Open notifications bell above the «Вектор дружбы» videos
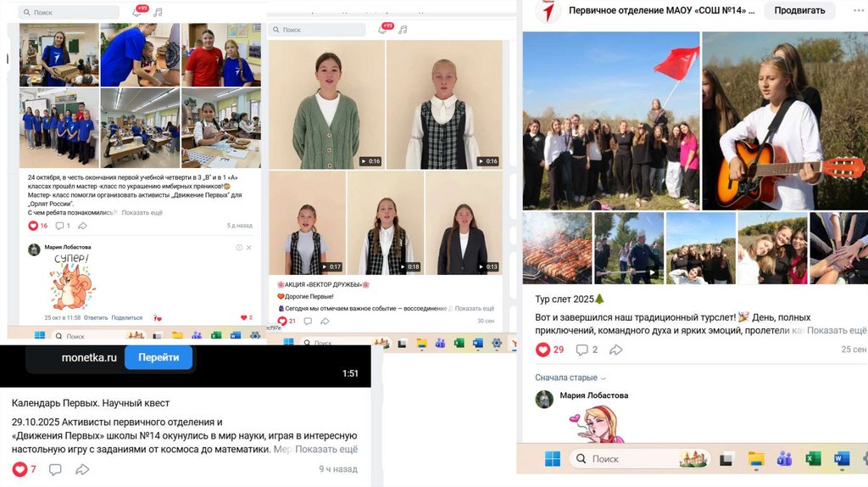The width and height of the screenshot is (868, 487). point(382,30)
